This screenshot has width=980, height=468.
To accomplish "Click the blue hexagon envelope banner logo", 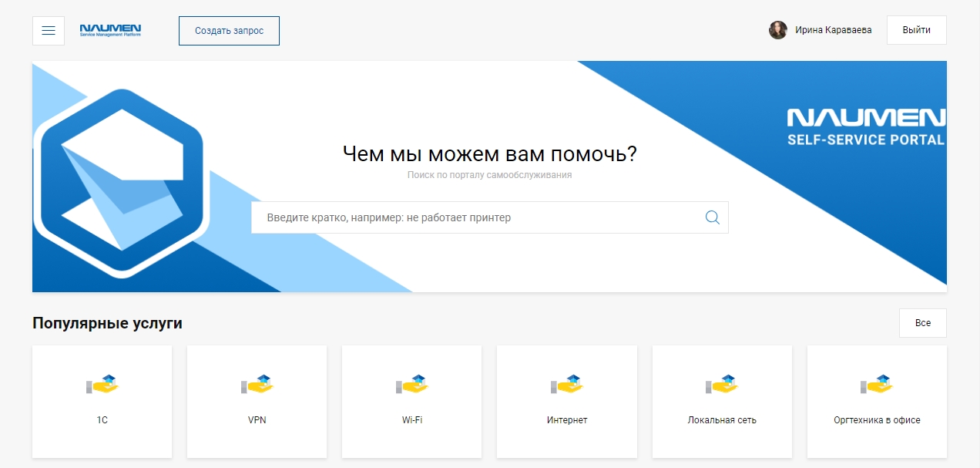I will (122, 182).
